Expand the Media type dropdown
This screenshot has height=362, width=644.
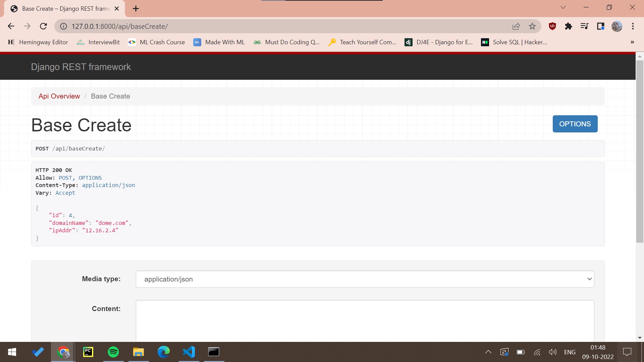(365, 279)
